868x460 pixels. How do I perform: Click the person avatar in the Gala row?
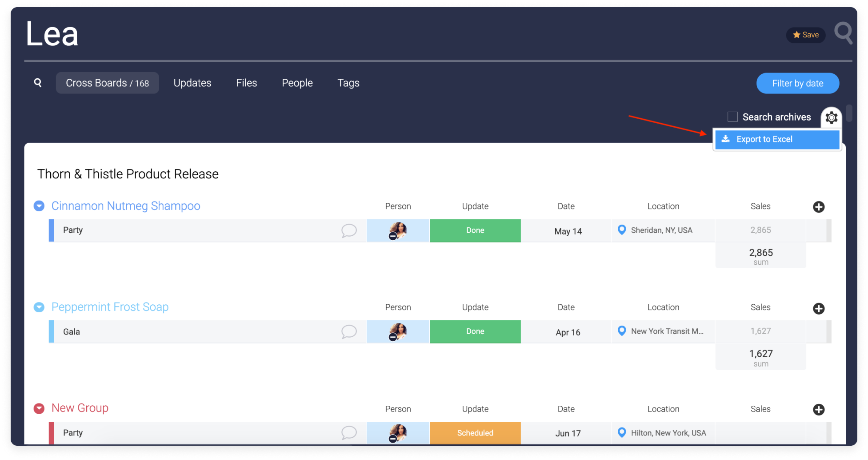click(x=398, y=331)
